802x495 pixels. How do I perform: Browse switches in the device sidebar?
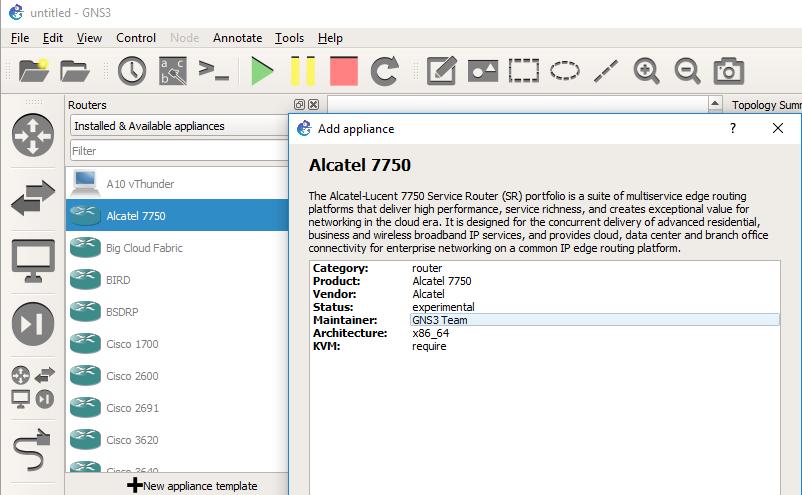pyautogui.click(x=33, y=198)
